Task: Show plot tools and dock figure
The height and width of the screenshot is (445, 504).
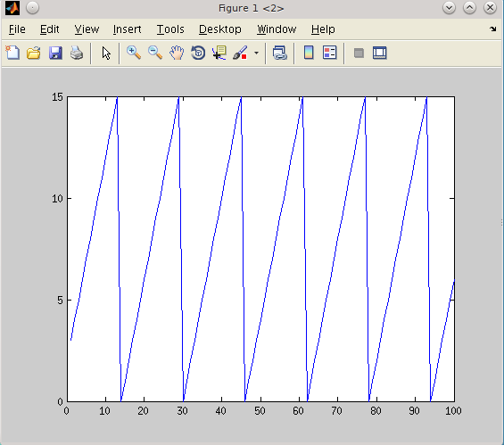Action: click(380, 53)
